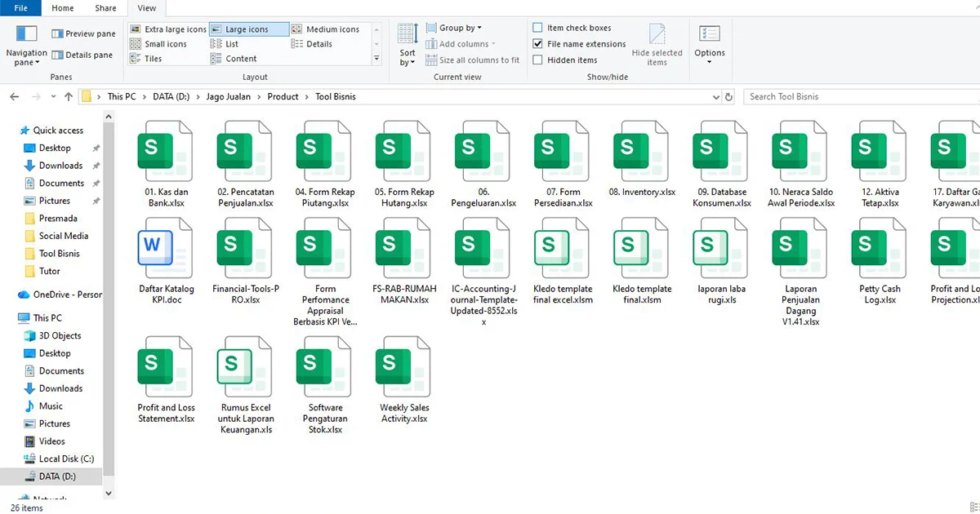Select laporan laba rugi.xls icon

720,248
